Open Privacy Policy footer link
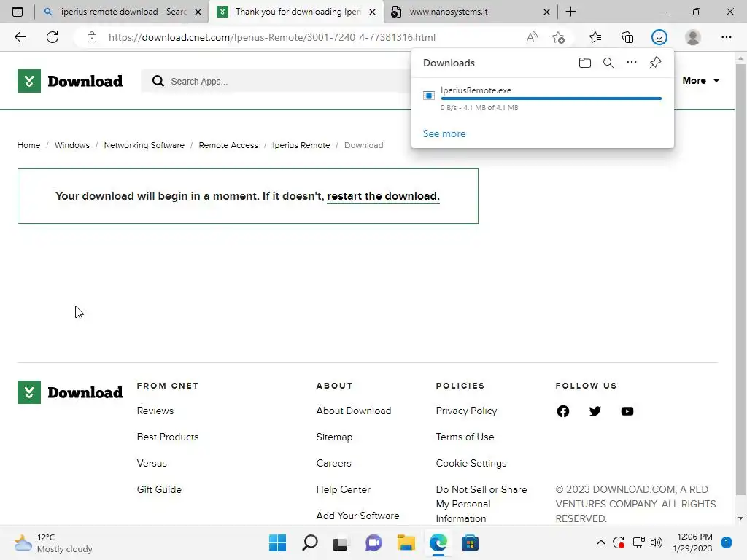This screenshot has height=560, width=747. click(x=466, y=411)
